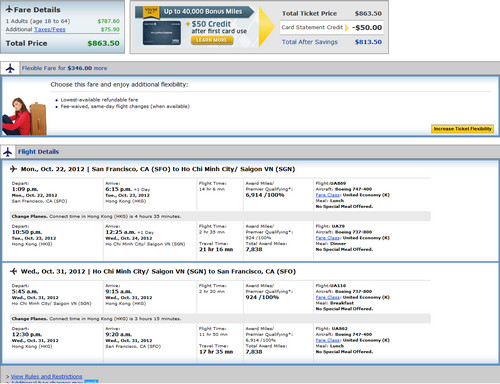
Task: Click the 12:25 a.m. arrival time
Action: point(120,232)
